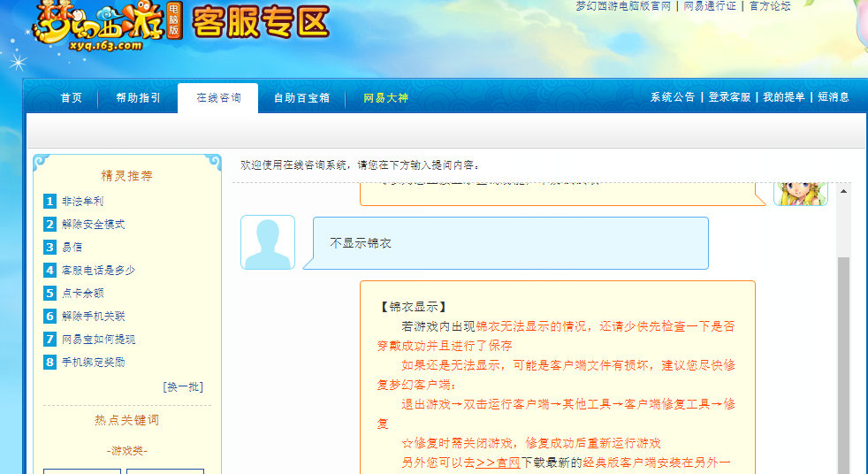Click number 2 icon beside 解除安全模式
Screen dimensions: 868x474
point(49,225)
